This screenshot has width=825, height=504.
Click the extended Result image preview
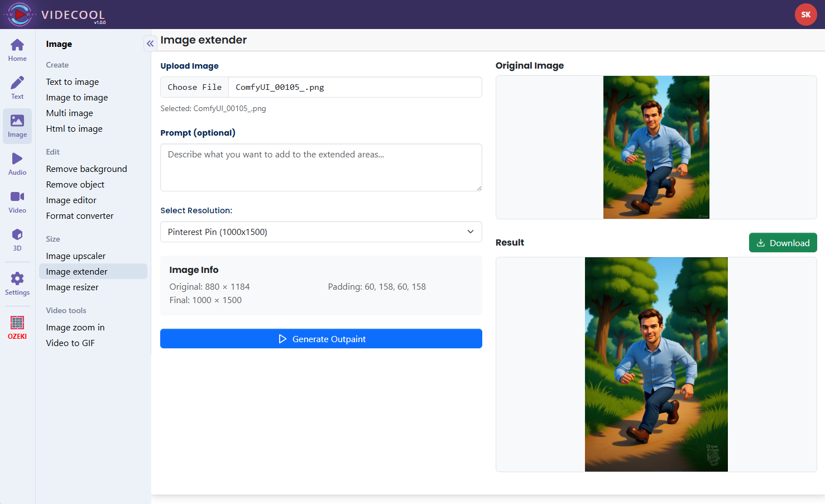point(656,364)
